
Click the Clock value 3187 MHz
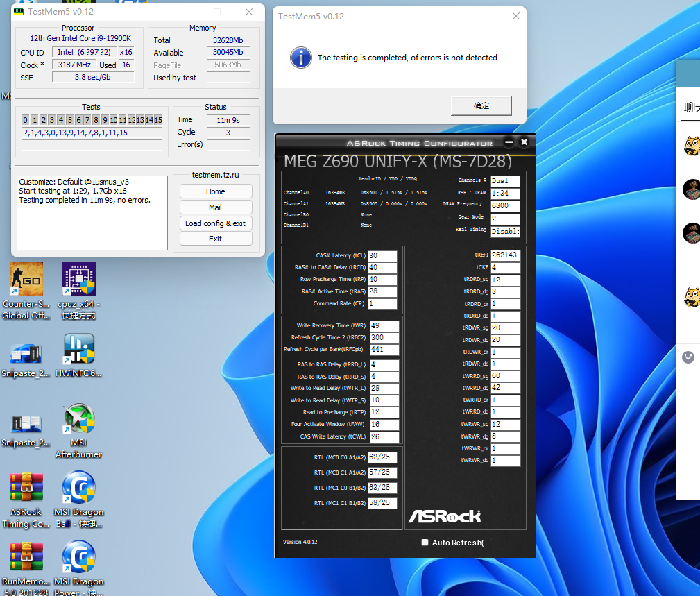74,65
